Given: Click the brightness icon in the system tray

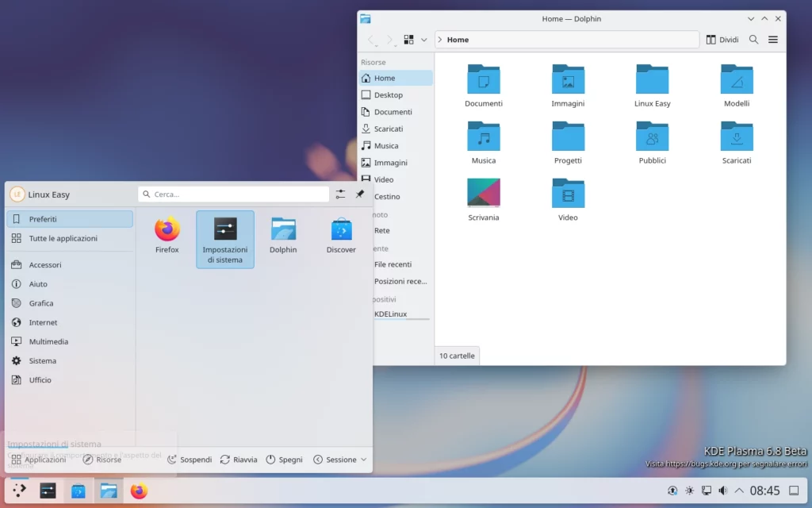Looking at the screenshot, I should point(689,491).
